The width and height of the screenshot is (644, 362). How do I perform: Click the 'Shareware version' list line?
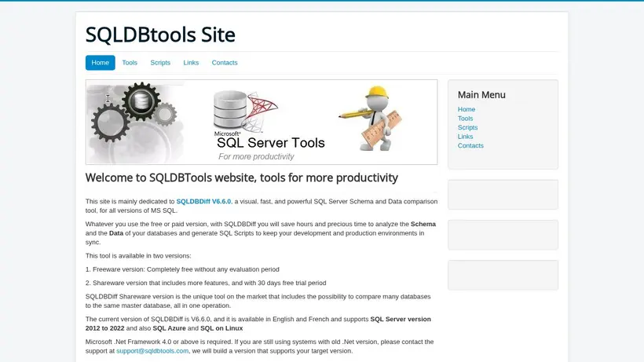click(x=206, y=283)
